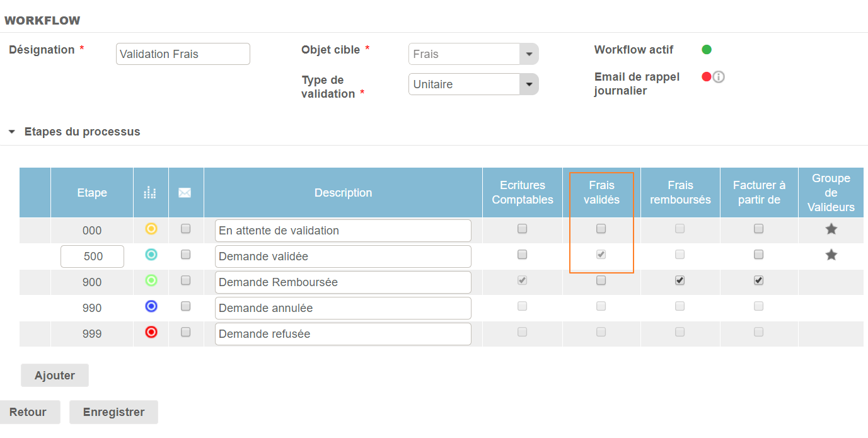
Task: Click the Désignation field with Validation Frais
Action: pyautogui.click(x=183, y=54)
